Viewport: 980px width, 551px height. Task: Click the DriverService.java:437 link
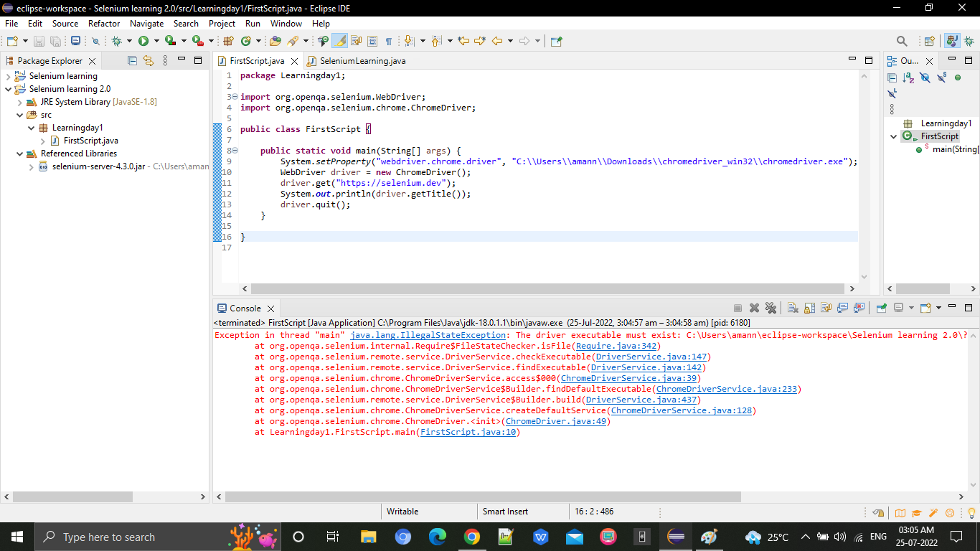point(641,400)
